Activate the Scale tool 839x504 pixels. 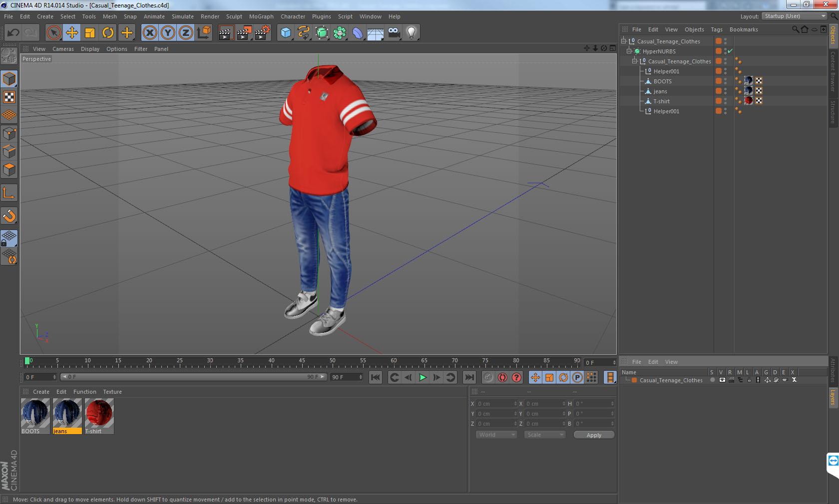(x=90, y=33)
